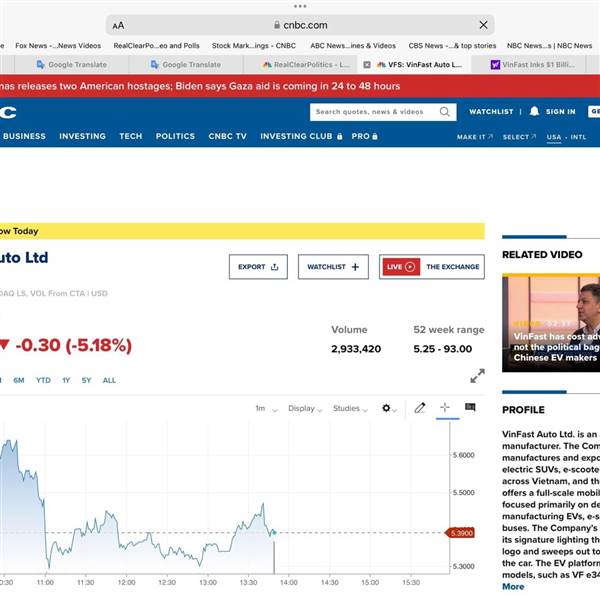Screen dimensions: 600x600
Task: Toggle the crosshair tool
Action: coord(445,407)
